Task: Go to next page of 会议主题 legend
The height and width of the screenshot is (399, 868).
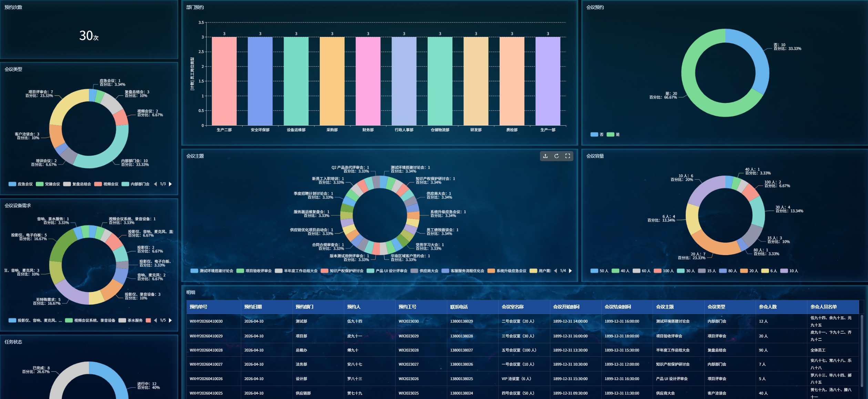Action: [570, 271]
